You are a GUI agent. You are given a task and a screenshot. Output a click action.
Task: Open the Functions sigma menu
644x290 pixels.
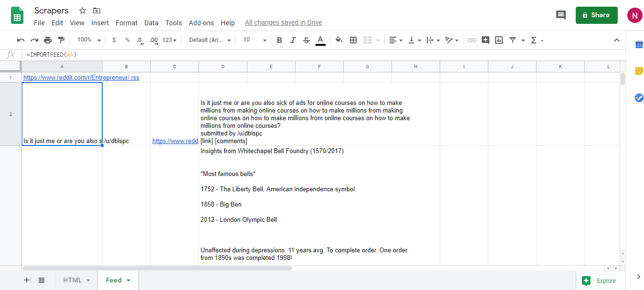click(x=537, y=40)
